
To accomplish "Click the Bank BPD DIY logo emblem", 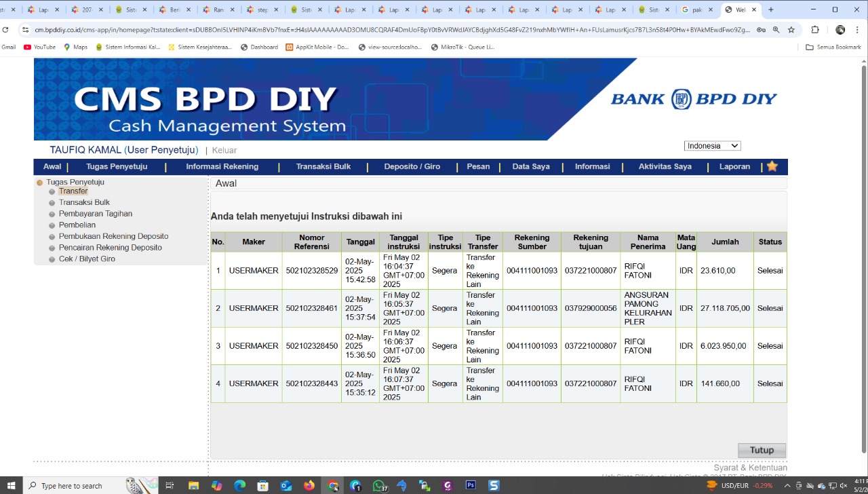I will 682,99.
